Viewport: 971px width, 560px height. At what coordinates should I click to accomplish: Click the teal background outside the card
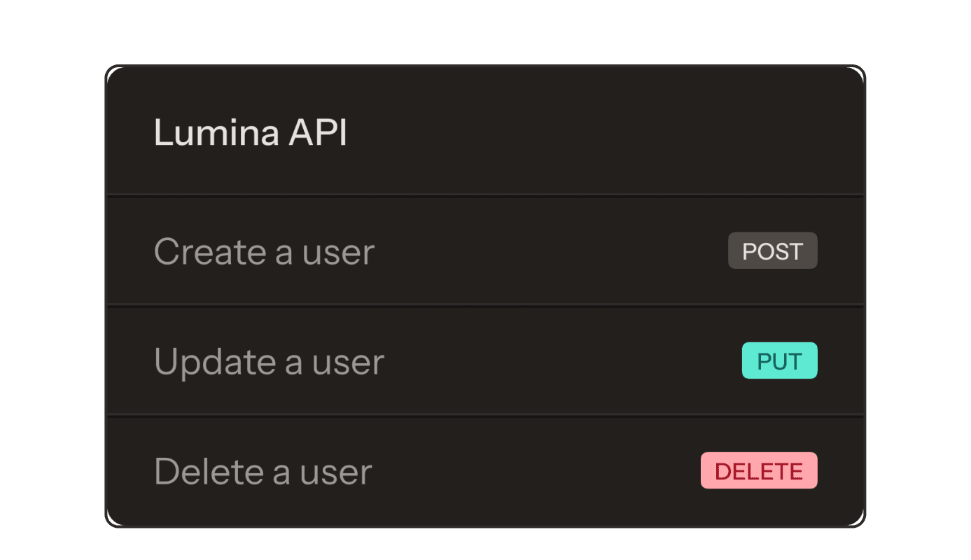[49, 280]
